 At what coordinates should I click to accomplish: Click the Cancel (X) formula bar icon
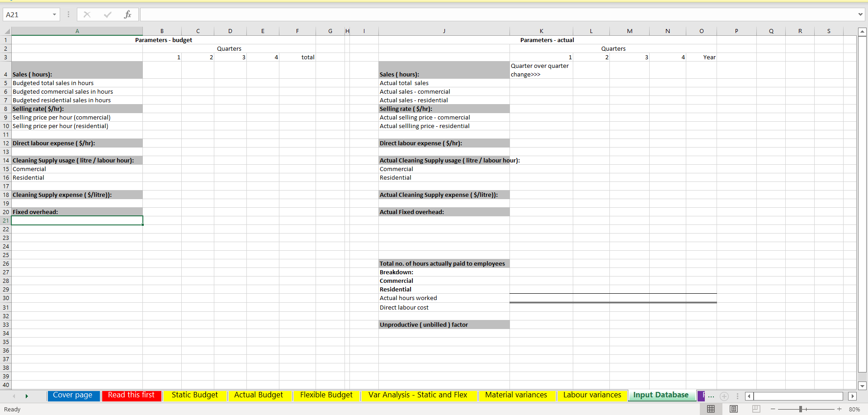87,14
